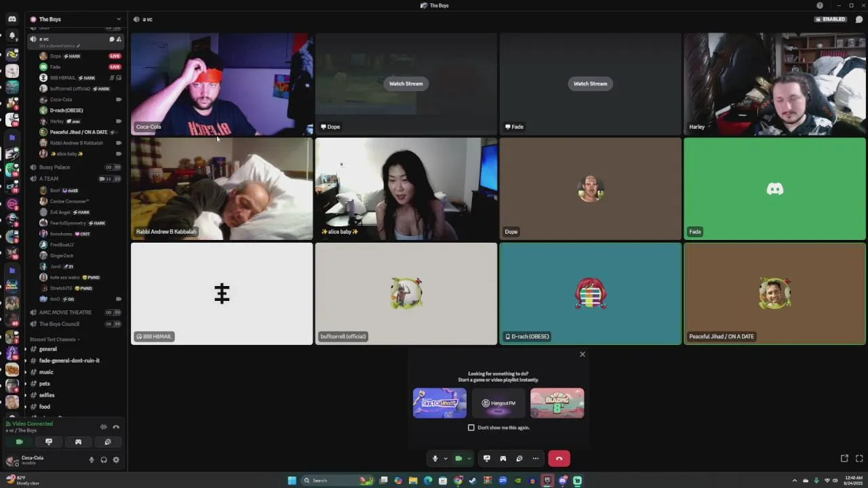Screen dimensions: 868x488
Task: Open text chat for the a vc channel
Action: point(112,39)
